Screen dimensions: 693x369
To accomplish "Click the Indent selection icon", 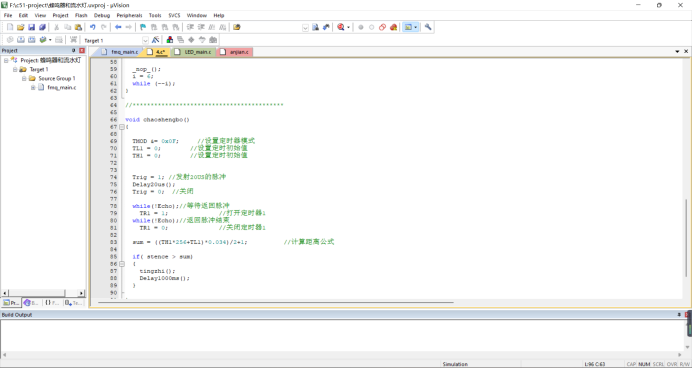I will [x=190, y=27].
